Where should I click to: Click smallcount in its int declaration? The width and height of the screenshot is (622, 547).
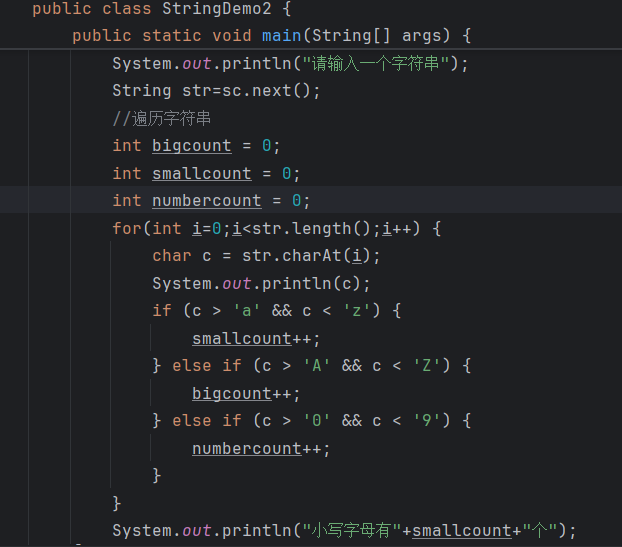tap(202, 174)
